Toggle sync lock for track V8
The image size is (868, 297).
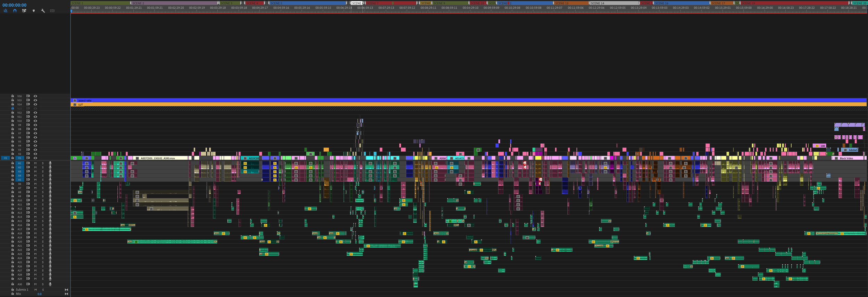(x=28, y=129)
